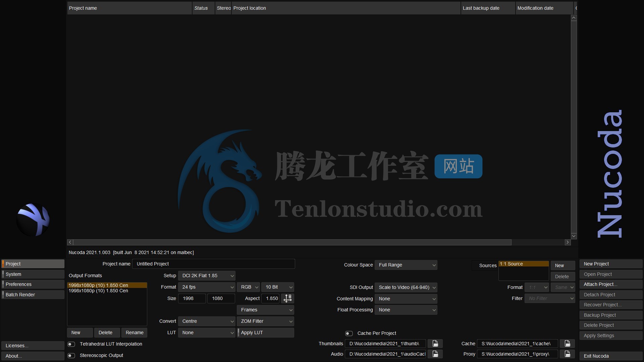The height and width of the screenshot is (362, 644).
Task: Click the Aspect value field 1.850
Action: (x=270, y=298)
